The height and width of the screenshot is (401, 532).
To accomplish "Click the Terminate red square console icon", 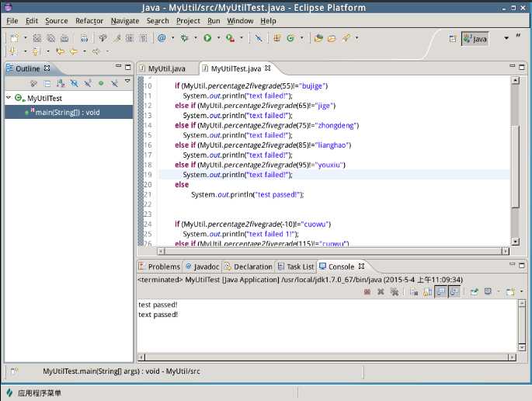I will tap(367, 291).
